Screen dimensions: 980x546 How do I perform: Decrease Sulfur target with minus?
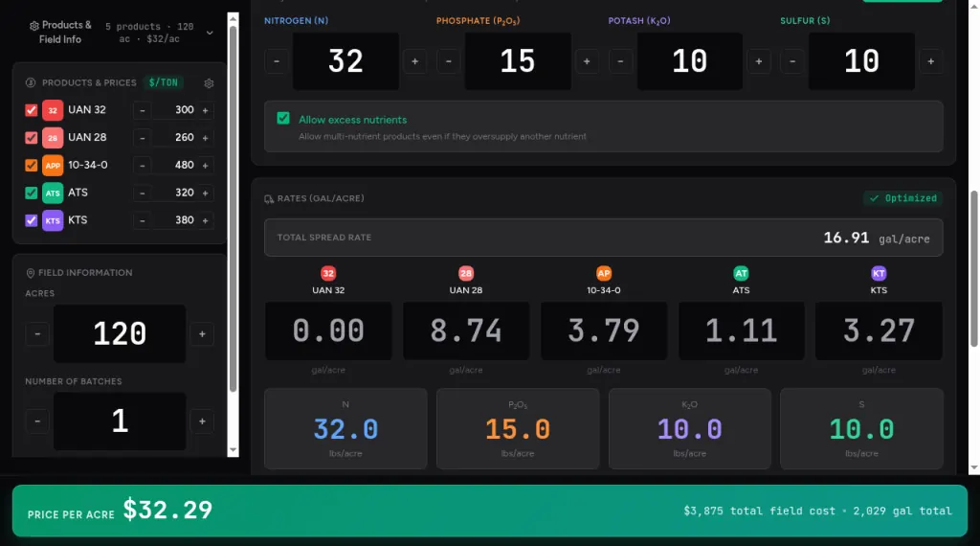click(792, 61)
